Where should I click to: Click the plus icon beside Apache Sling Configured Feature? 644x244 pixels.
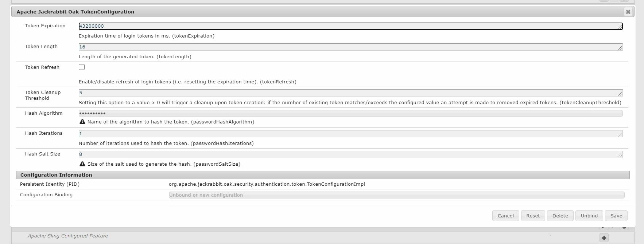604,238
